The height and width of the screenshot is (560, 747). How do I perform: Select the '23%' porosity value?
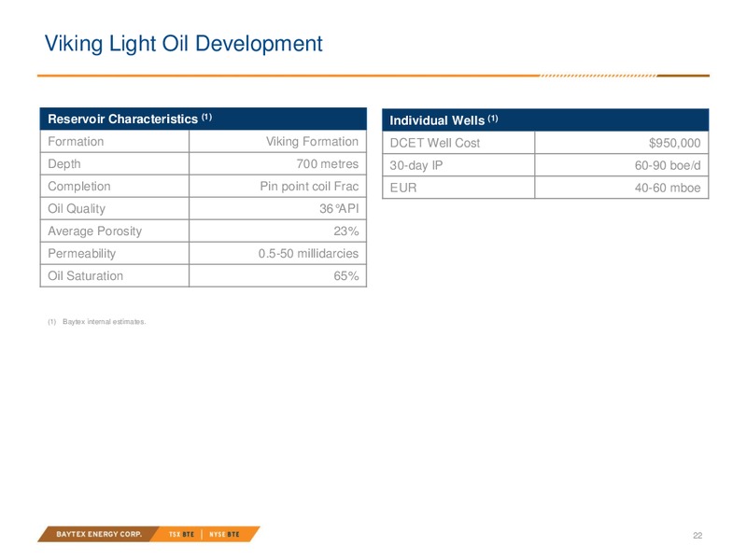pos(345,231)
